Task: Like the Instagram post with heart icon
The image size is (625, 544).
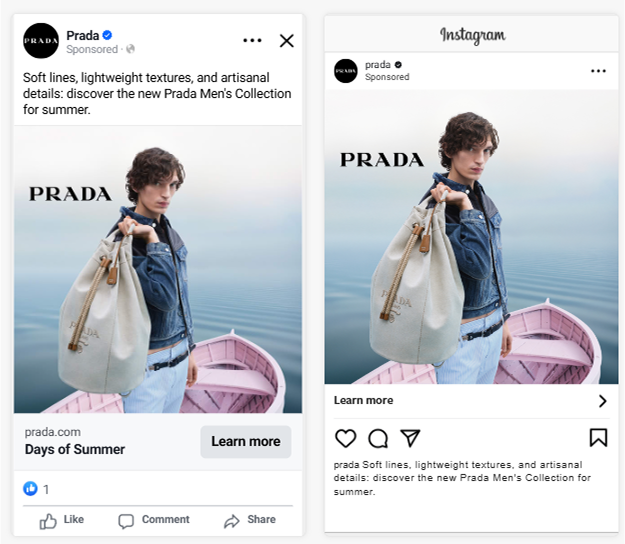Action: 345,438
